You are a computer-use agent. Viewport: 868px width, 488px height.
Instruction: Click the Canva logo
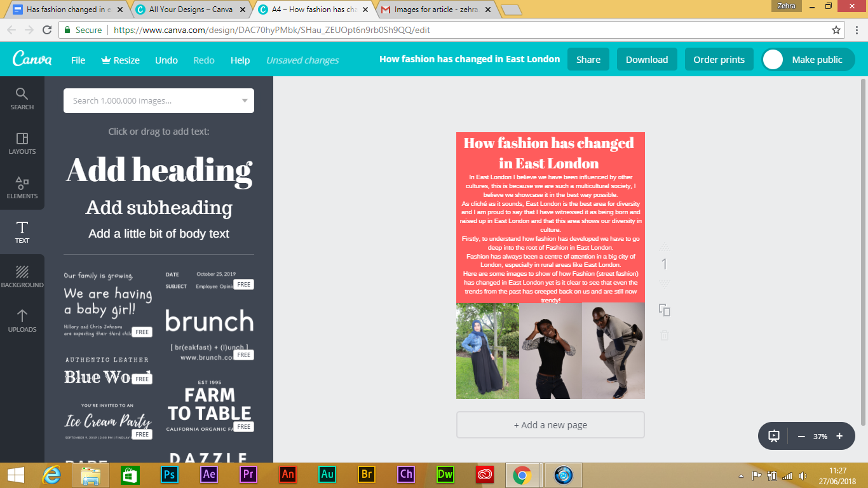(x=32, y=59)
